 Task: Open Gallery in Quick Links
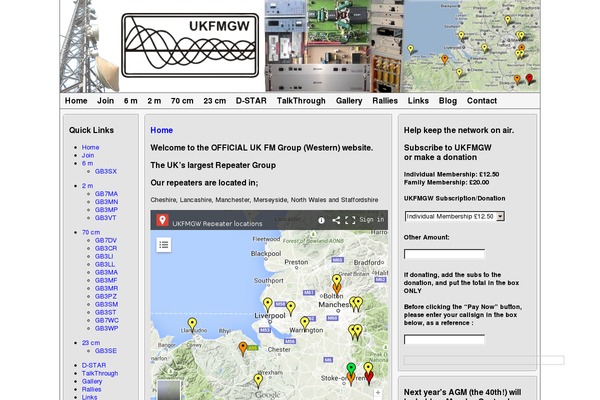click(92, 382)
